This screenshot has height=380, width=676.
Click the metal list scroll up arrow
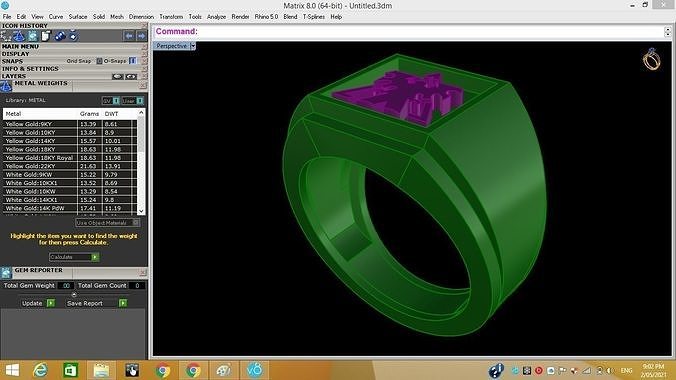click(x=141, y=113)
